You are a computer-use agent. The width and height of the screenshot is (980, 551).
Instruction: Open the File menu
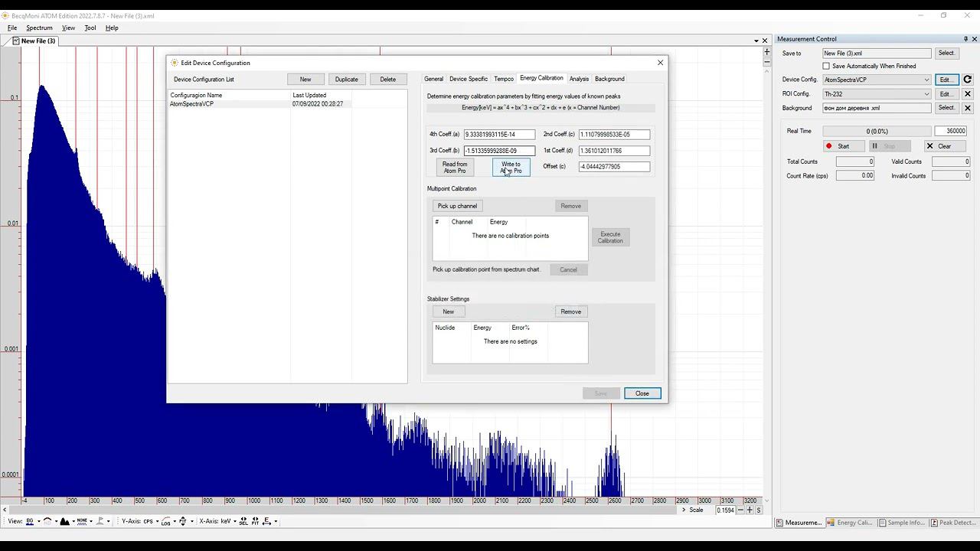12,28
